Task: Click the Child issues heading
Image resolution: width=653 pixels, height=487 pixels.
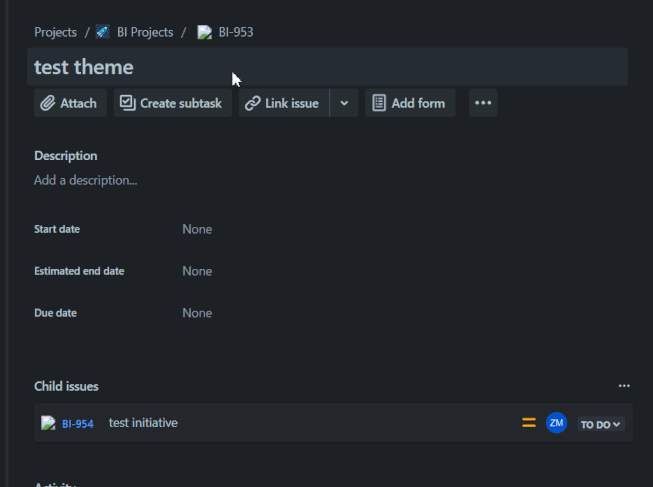Action: (x=66, y=386)
